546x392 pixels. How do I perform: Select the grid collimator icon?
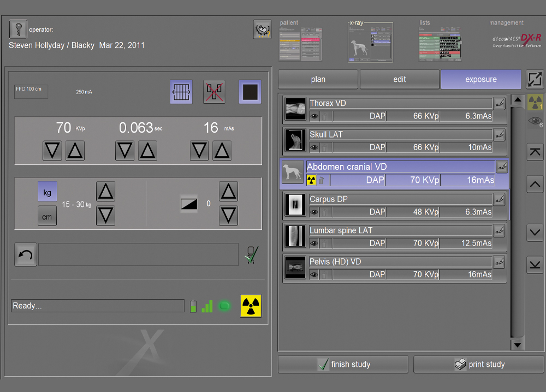(x=181, y=92)
